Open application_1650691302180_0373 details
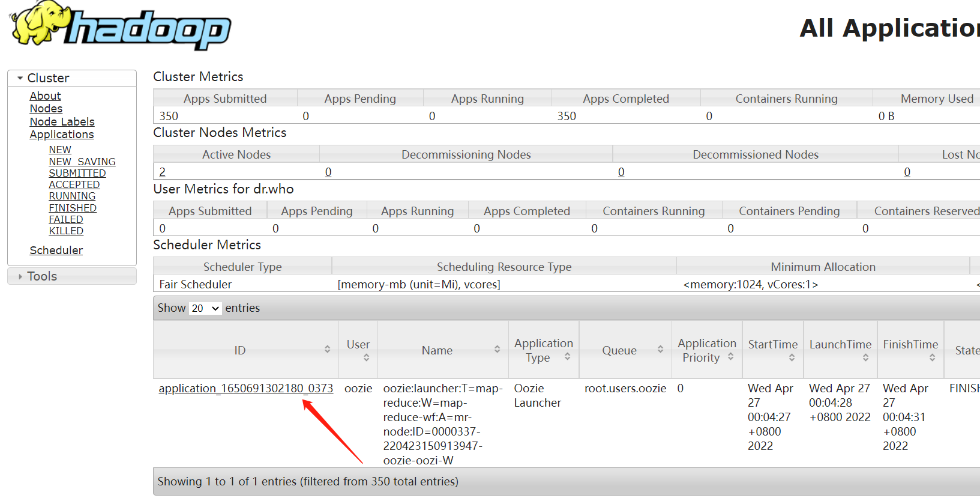The width and height of the screenshot is (980, 498). click(x=245, y=389)
